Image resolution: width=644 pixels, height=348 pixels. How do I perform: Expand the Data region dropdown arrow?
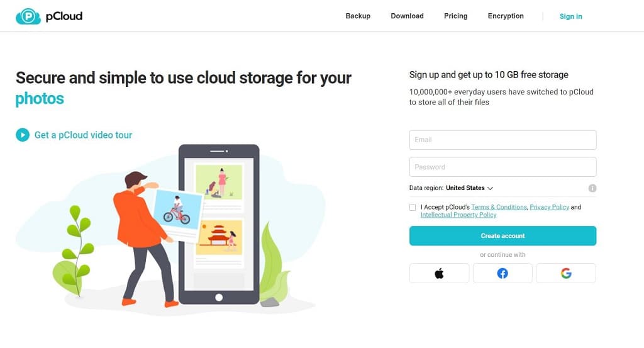[x=490, y=188]
